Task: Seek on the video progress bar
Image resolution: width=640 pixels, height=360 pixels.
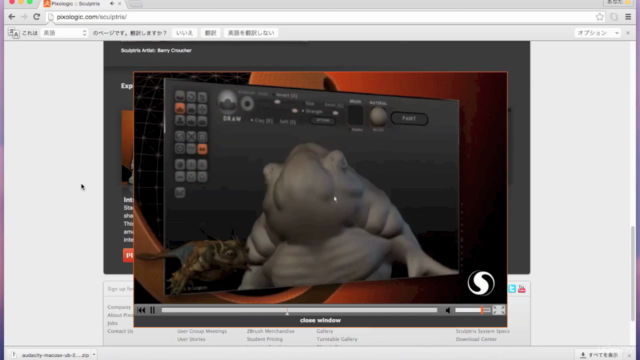Action: [299, 310]
